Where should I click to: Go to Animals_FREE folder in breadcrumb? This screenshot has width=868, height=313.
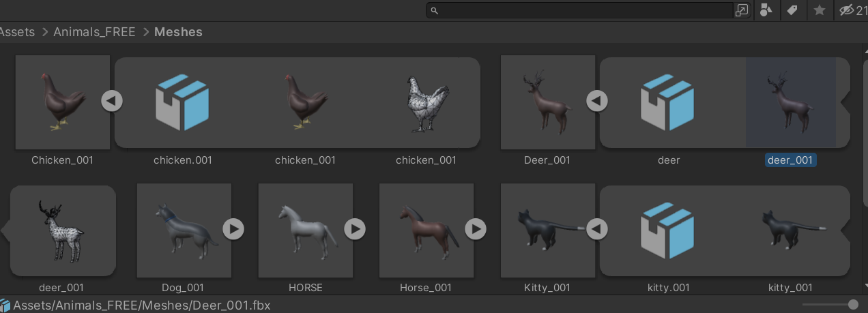(x=94, y=32)
